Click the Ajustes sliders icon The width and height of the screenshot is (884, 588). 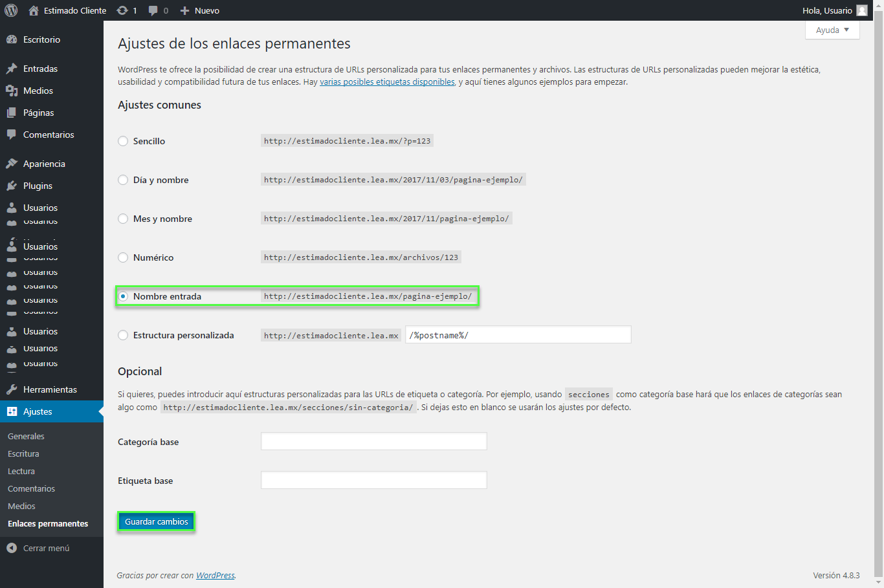coord(12,411)
